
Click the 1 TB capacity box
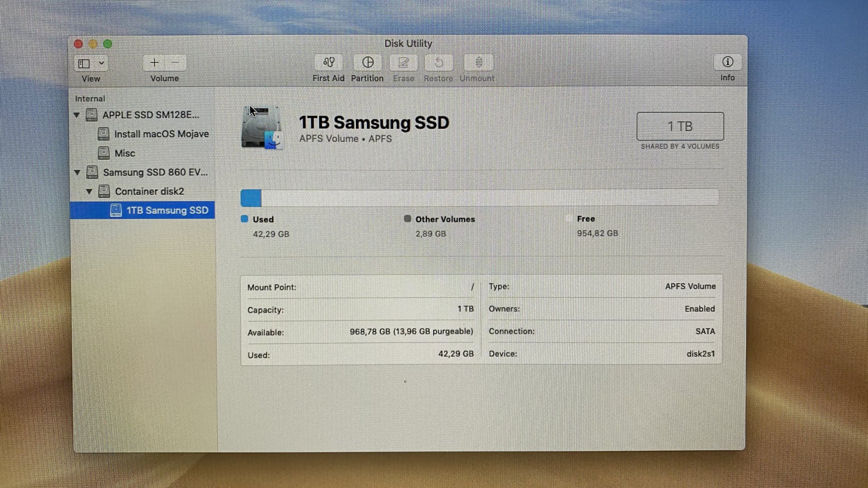(x=680, y=126)
